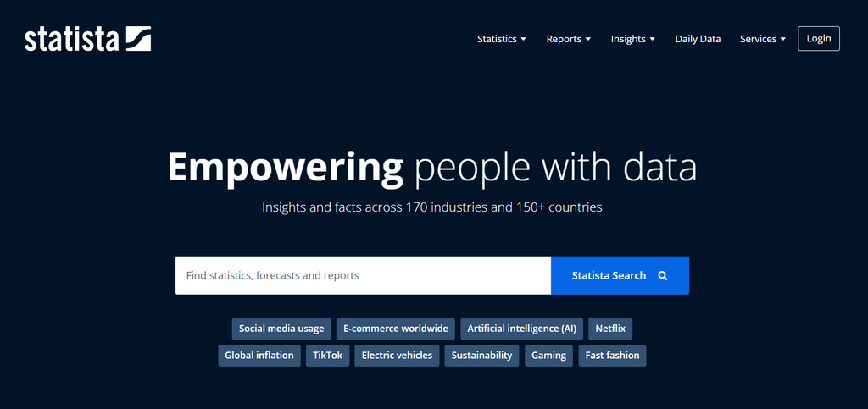Image resolution: width=868 pixels, height=409 pixels.
Task: Open the TikTok topic tag
Action: (x=328, y=356)
